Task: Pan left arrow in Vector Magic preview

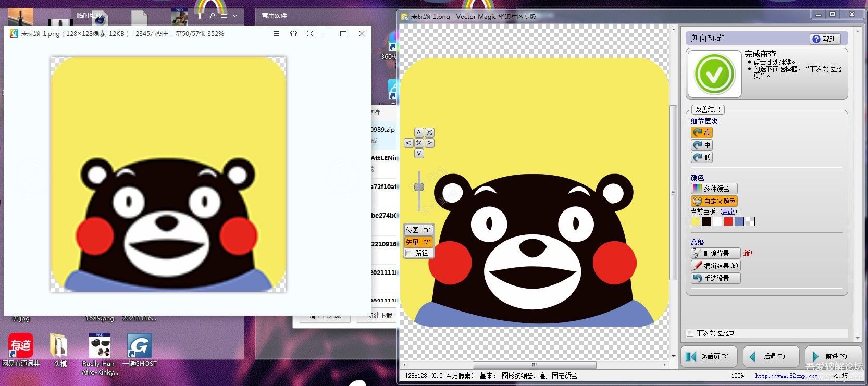Action: pos(408,143)
